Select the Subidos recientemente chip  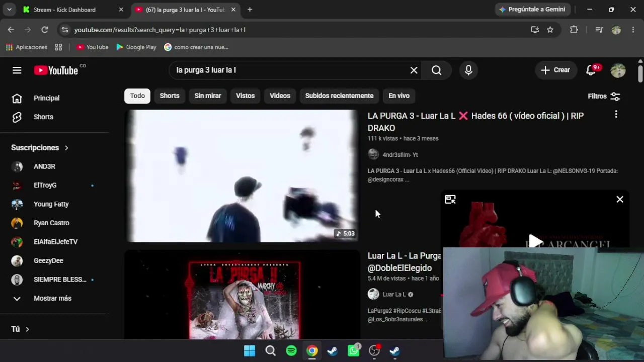(339, 96)
